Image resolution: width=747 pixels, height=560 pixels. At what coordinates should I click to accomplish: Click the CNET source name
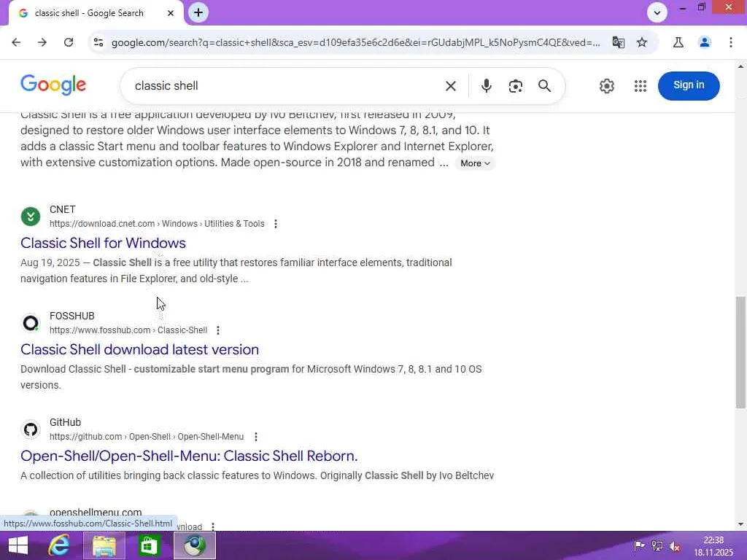click(63, 209)
